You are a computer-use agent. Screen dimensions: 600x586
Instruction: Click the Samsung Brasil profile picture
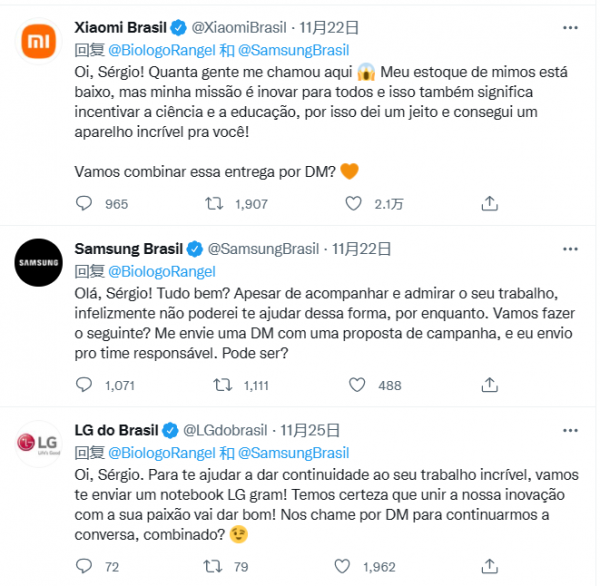pyautogui.click(x=39, y=262)
